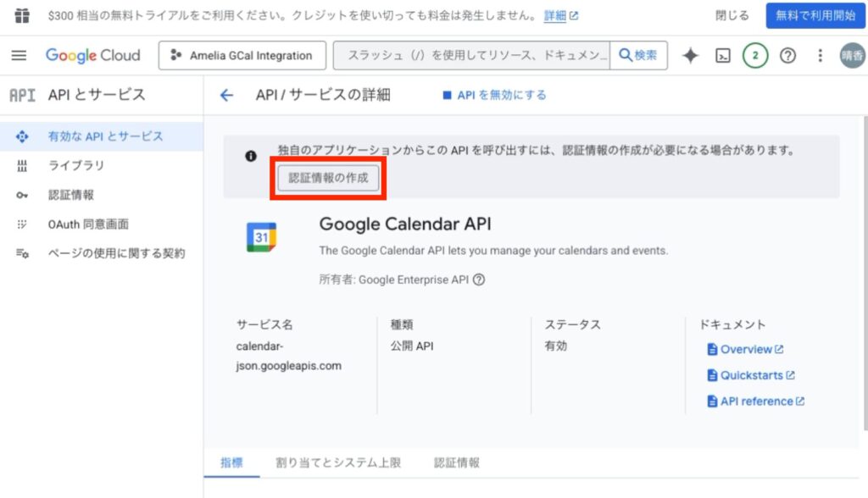Go back using the left arrow

pos(226,96)
